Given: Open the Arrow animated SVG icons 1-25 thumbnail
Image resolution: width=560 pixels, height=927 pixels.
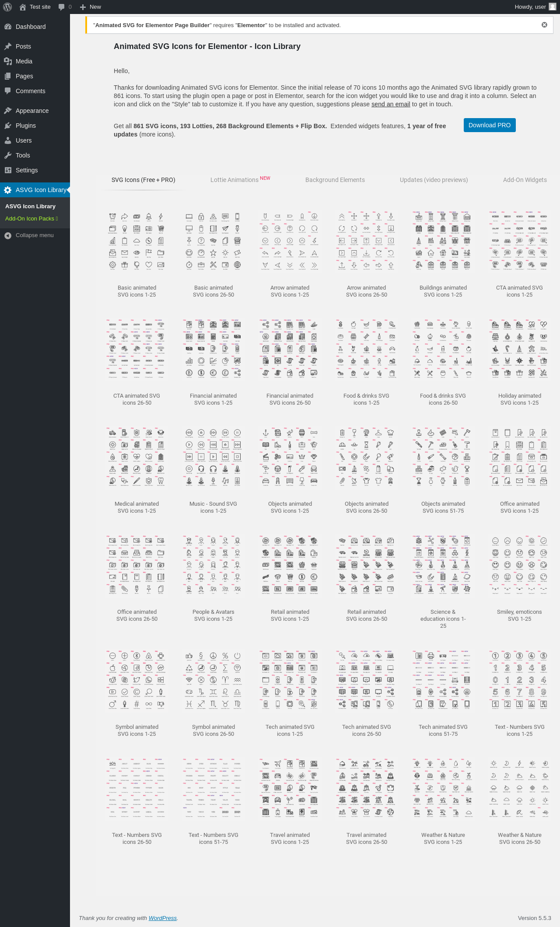Looking at the screenshot, I should pyautogui.click(x=290, y=241).
